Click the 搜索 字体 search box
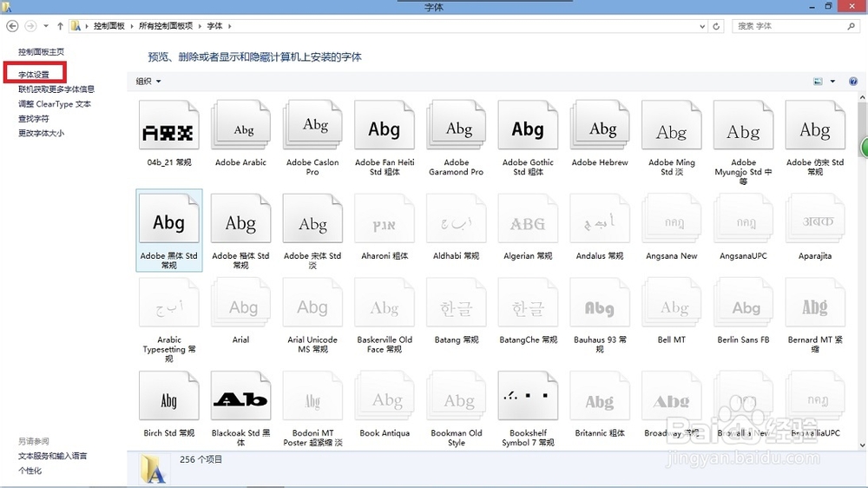Viewport: 868px width, 488px height. (x=795, y=26)
